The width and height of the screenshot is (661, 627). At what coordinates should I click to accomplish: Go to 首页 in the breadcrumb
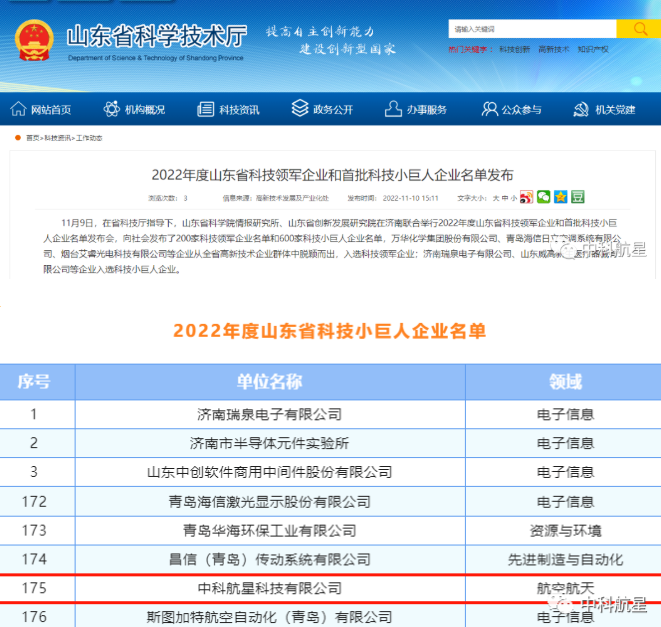(32, 138)
